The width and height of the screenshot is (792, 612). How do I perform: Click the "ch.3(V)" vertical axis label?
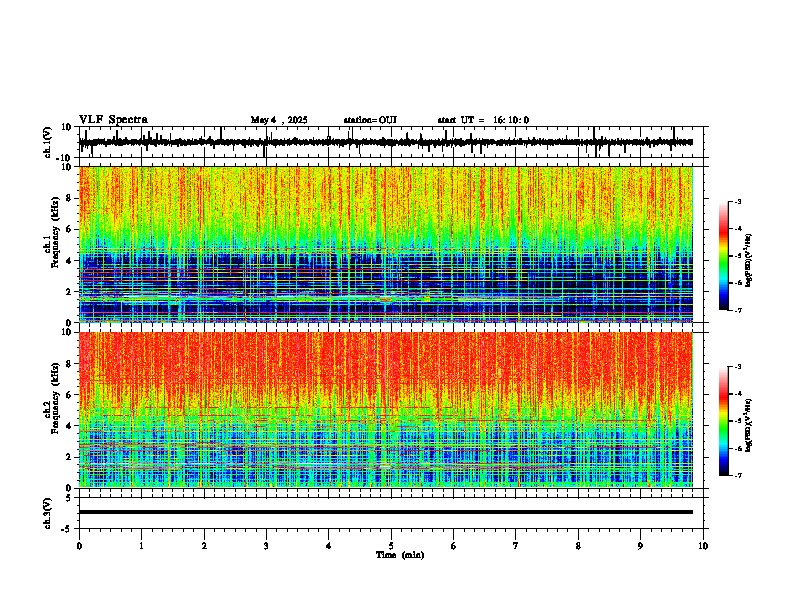pyautogui.click(x=48, y=513)
